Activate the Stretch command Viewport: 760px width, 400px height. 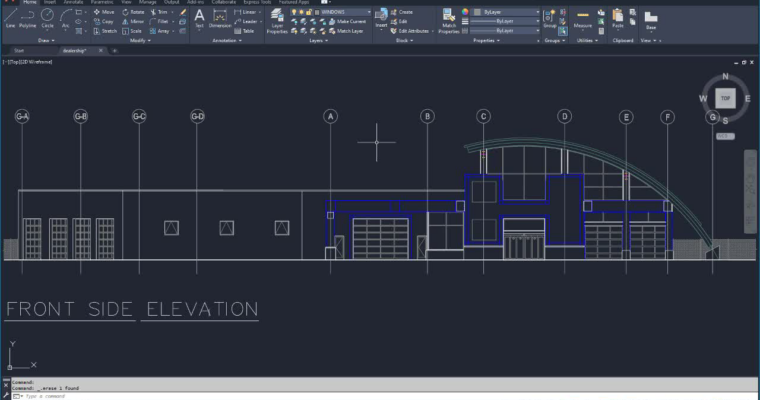point(105,31)
